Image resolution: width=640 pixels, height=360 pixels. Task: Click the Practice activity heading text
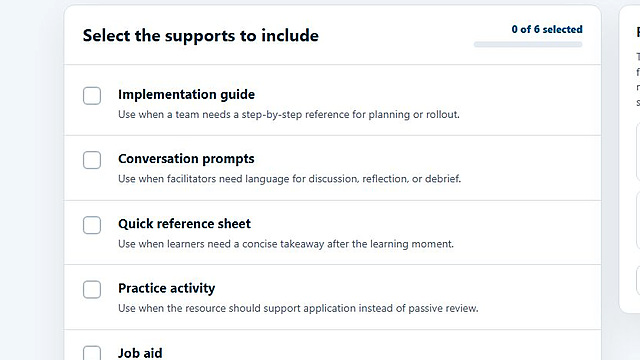[x=167, y=288]
